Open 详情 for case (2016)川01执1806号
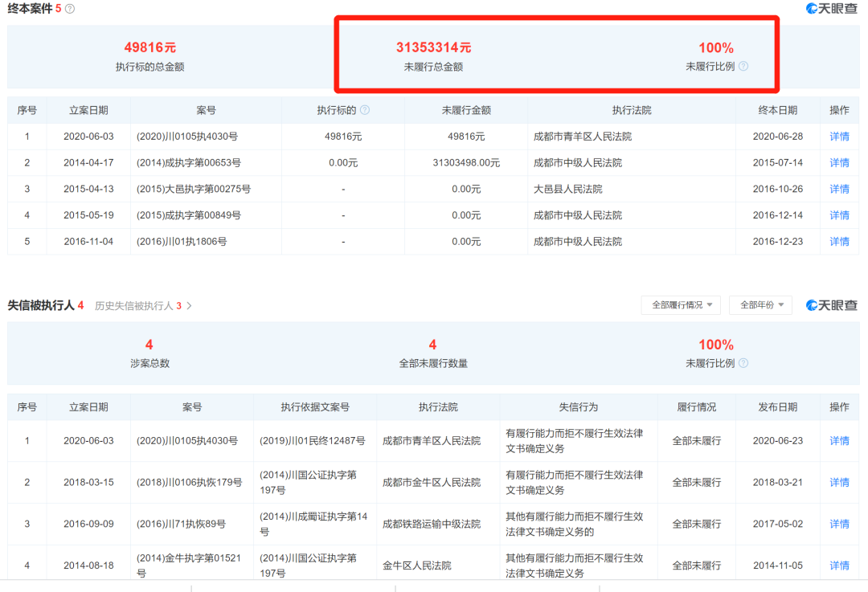The height and width of the screenshot is (592, 868). (839, 242)
